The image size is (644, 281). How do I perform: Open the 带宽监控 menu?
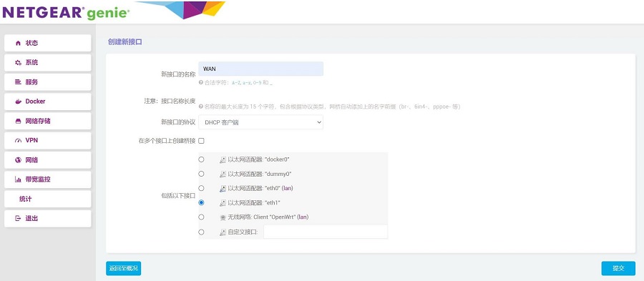pyautogui.click(x=48, y=179)
